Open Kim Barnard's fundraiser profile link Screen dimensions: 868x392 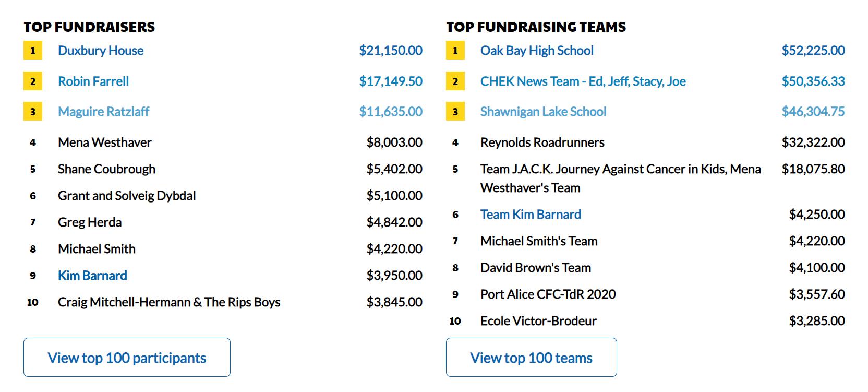[92, 276]
